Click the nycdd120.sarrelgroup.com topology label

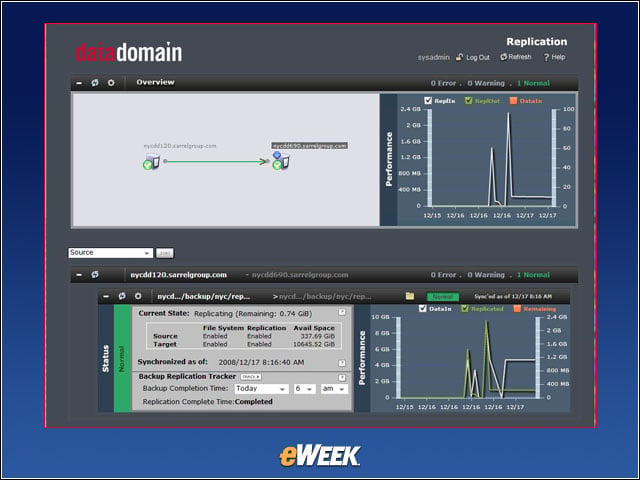click(180, 146)
